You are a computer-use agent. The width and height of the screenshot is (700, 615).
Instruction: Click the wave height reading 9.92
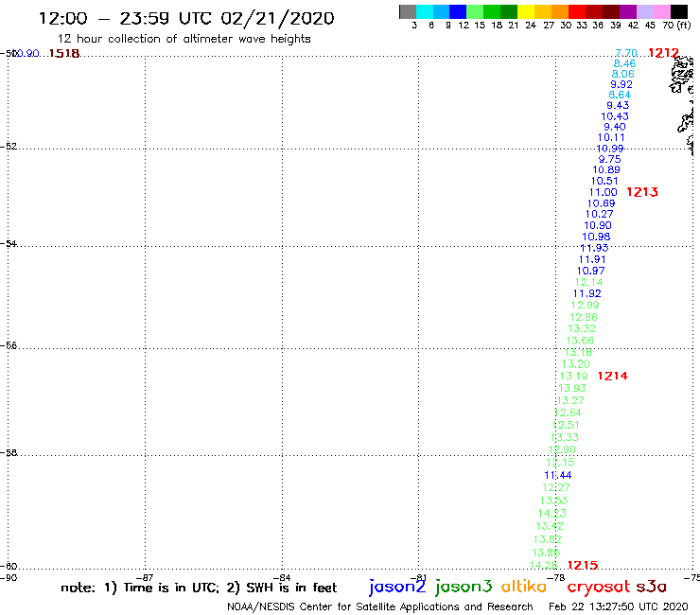pyautogui.click(x=621, y=84)
